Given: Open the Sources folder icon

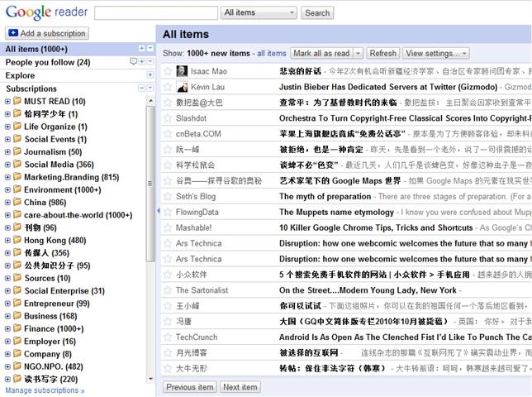Looking at the screenshot, I should click(17, 278).
